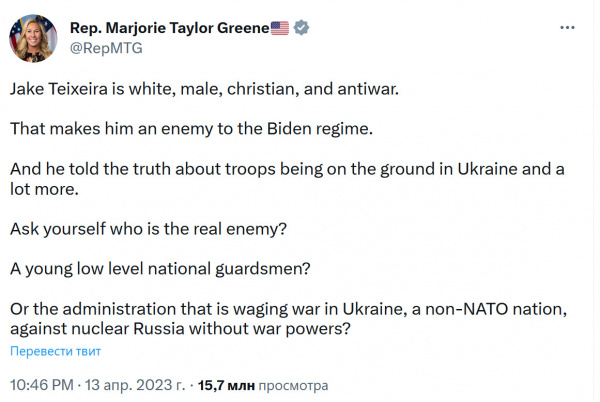Click the display name Rep. Marjorie Taylor Greene

click(x=167, y=28)
